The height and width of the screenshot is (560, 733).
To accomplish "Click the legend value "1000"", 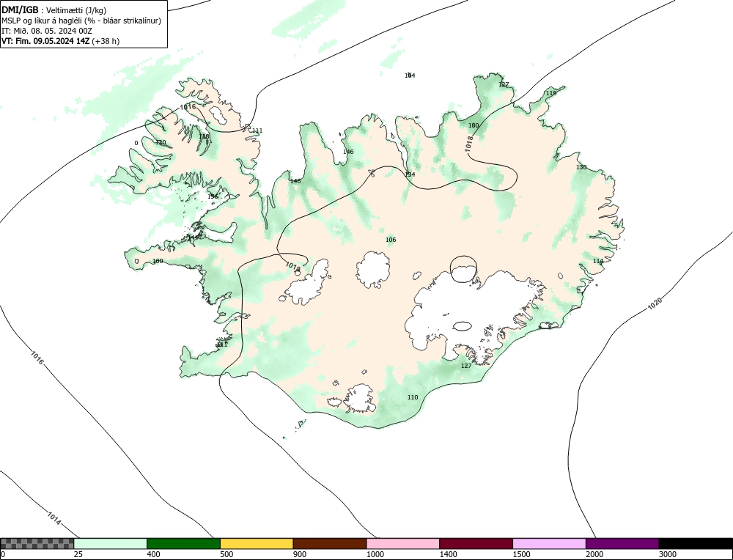I will click(375, 554).
